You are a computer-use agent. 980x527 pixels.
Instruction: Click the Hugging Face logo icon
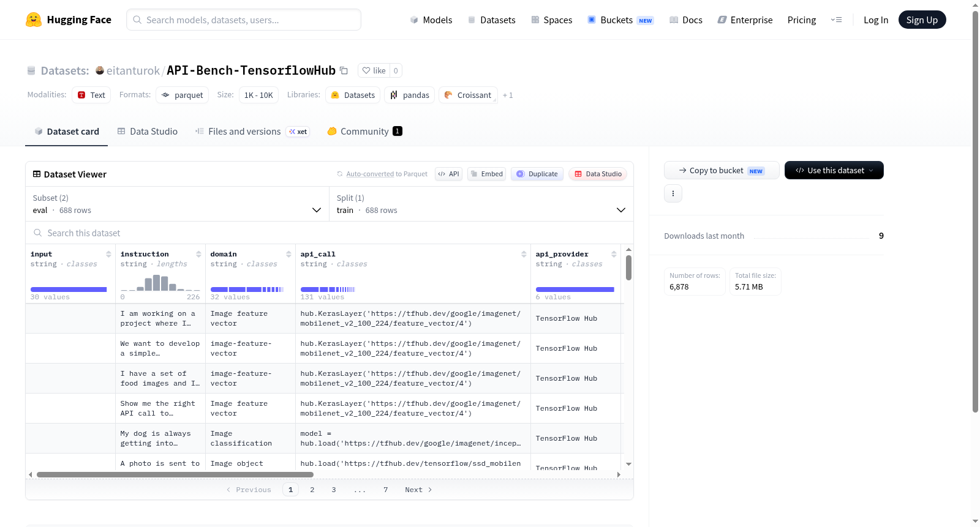tap(34, 20)
